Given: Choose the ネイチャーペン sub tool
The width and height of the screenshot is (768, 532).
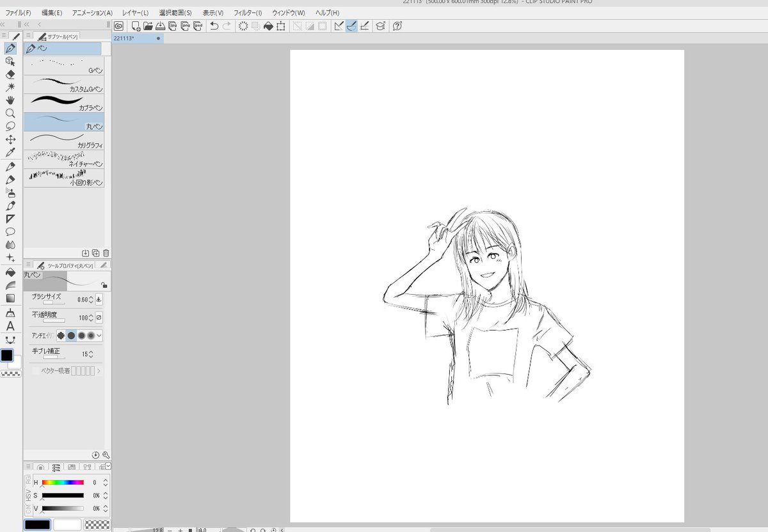Looking at the screenshot, I should pos(63,159).
